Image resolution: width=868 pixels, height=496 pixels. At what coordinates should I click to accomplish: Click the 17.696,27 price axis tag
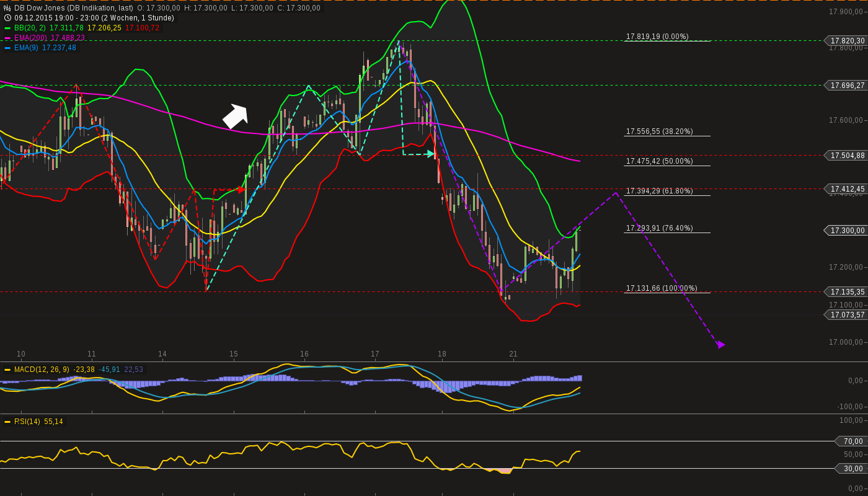846,85
